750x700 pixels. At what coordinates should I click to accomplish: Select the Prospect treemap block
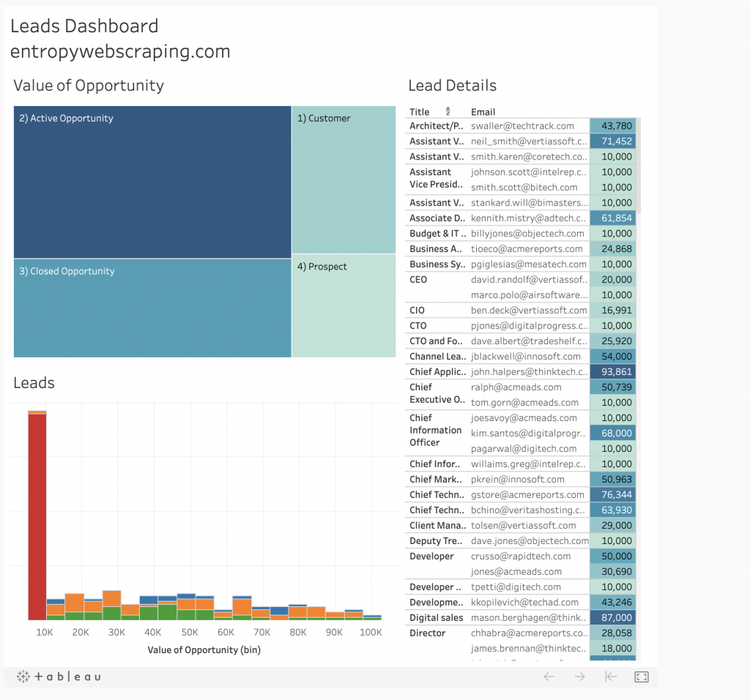[344, 305]
